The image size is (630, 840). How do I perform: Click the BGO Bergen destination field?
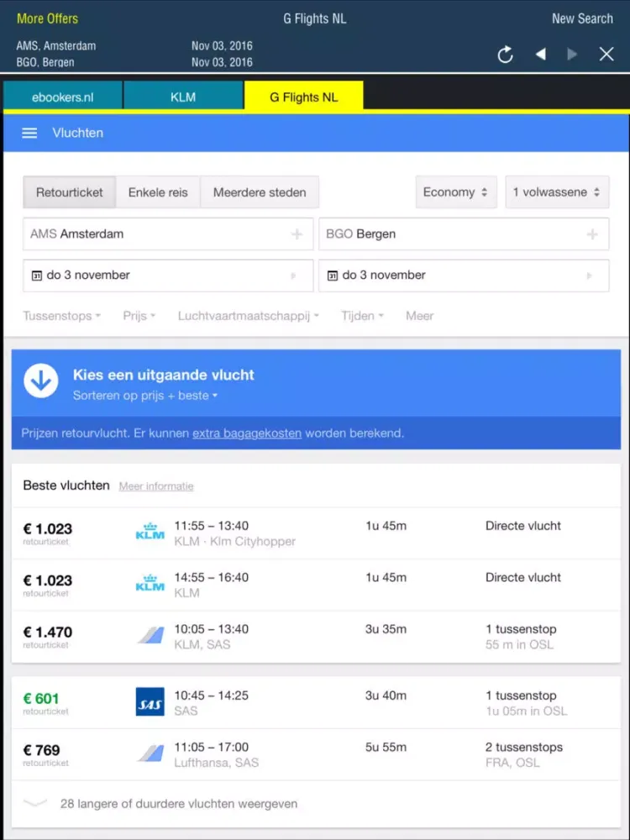(464, 234)
